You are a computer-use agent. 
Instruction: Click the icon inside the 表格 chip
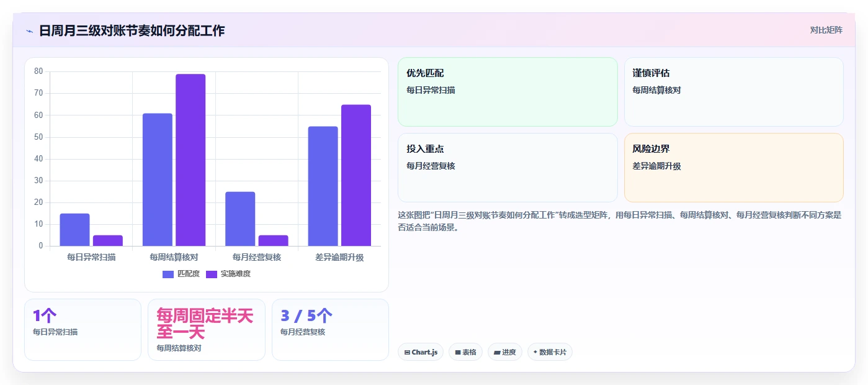click(x=458, y=352)
